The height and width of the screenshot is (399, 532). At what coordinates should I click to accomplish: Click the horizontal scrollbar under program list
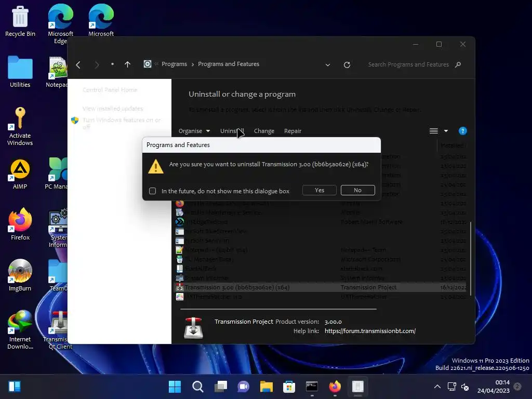[x=278, y=309]
